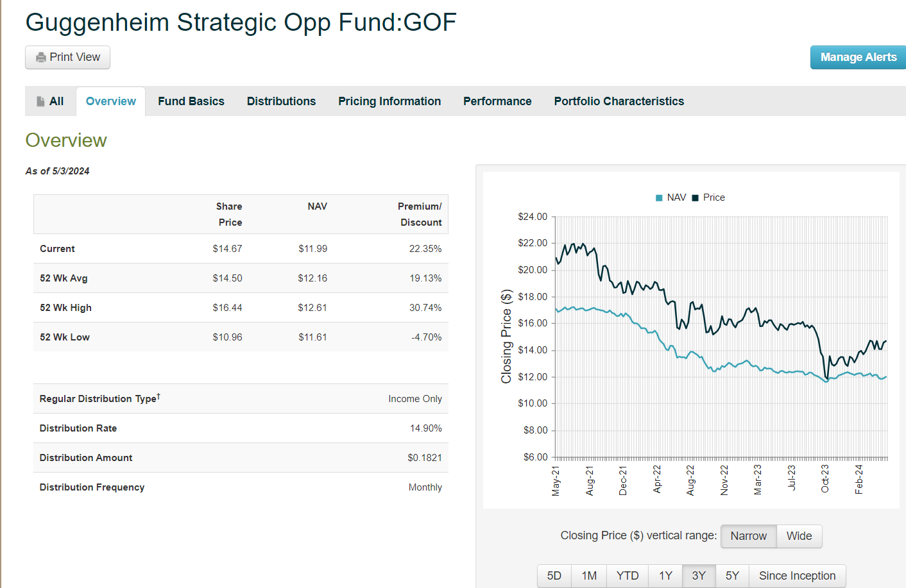The width and height of the screenshot is (906, 588).
Task: Switch vertical range to Wide
Action: (x=799, y=536)
